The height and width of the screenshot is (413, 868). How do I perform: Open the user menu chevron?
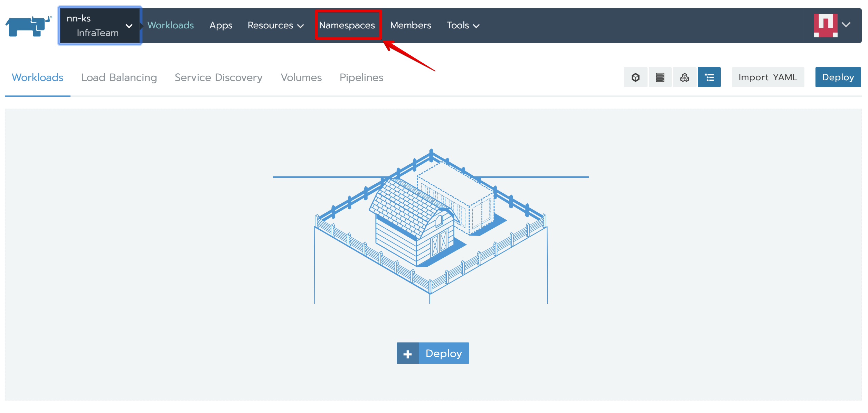846,25
